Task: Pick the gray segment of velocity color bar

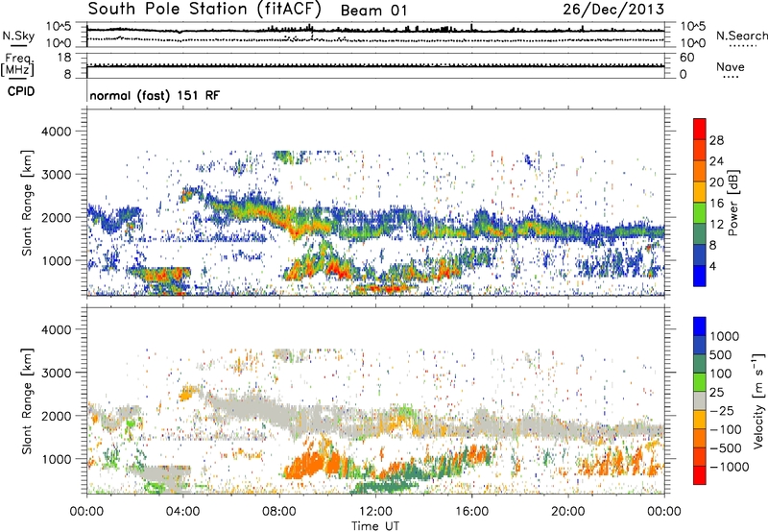Action: pyautogui.click(x=700, y=400)
